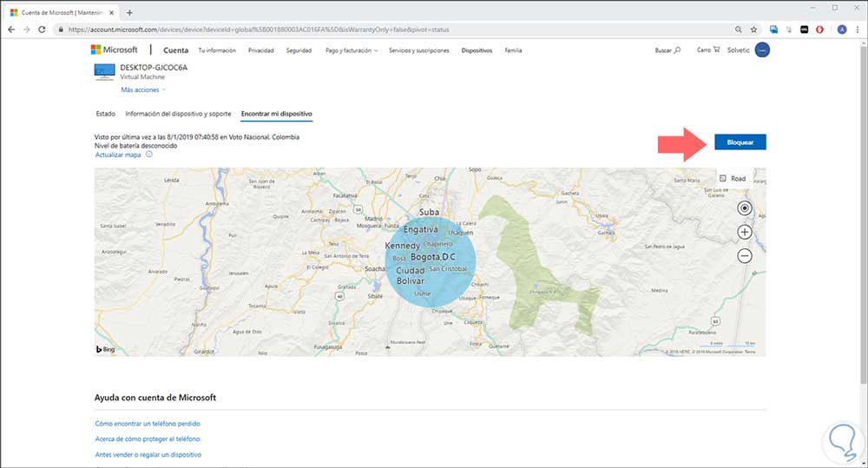The image size is (868, 468).
Task: Switch to the Estado tab
Action: point(105,114)
